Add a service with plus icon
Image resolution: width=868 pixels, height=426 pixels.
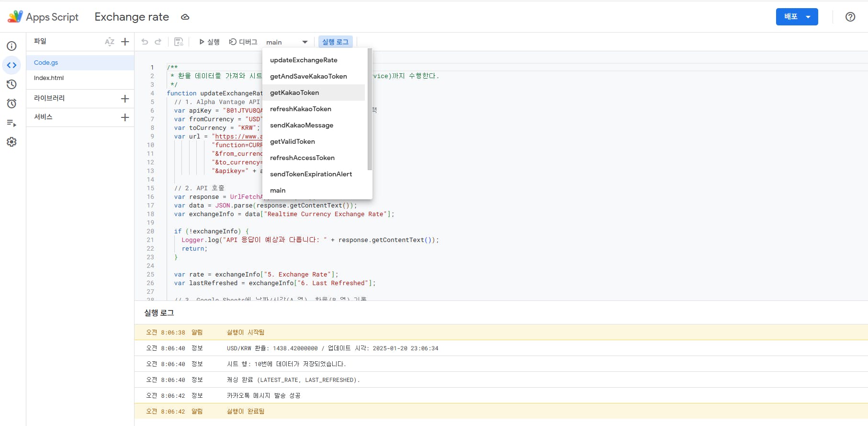pyautogui.click(x=125, y=117)
